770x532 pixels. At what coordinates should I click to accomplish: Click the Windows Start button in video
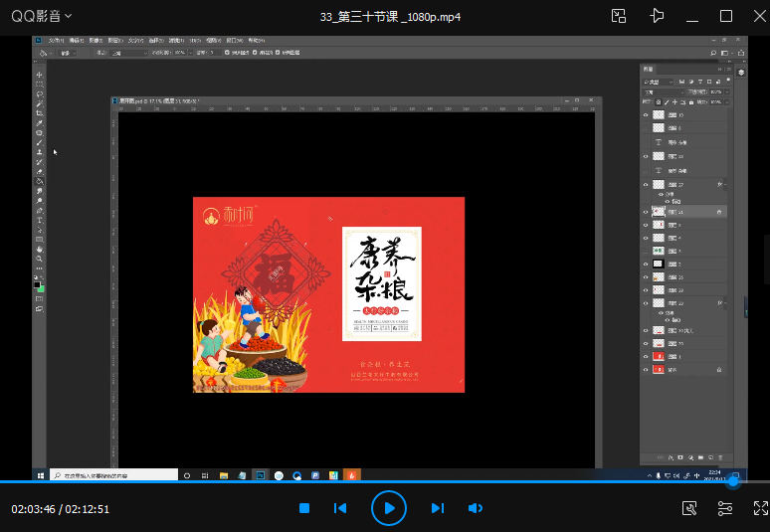pos(42,476)
